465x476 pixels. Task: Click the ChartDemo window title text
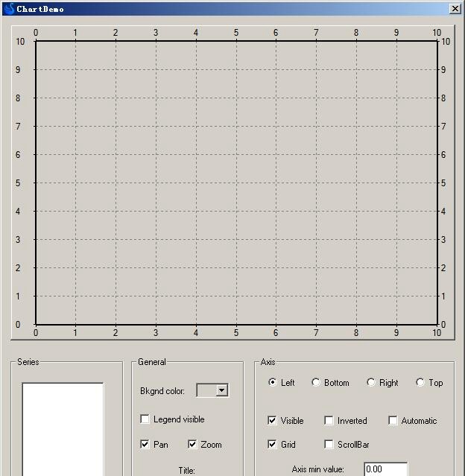coord(40,9)
